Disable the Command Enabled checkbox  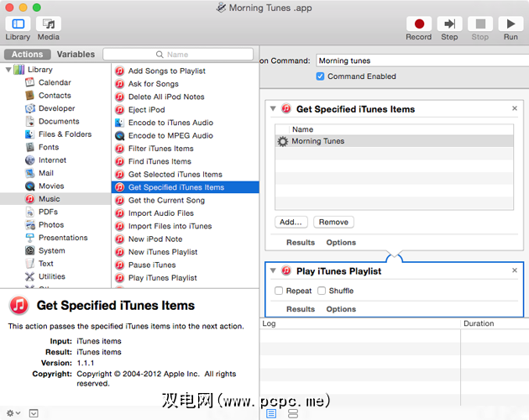[x=320, y=76]
